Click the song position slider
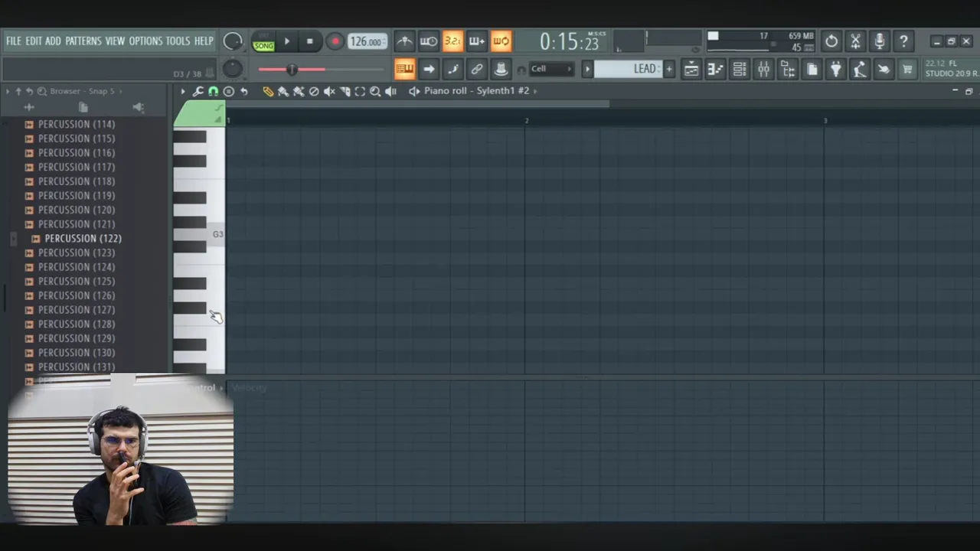The height and width of the screenshot is (551, 980). click(x=321, y=70)
